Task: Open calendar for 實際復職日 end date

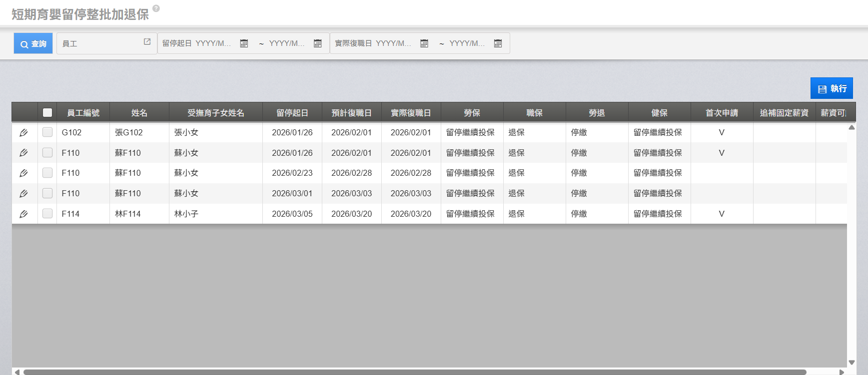Action: pos(498,43)
